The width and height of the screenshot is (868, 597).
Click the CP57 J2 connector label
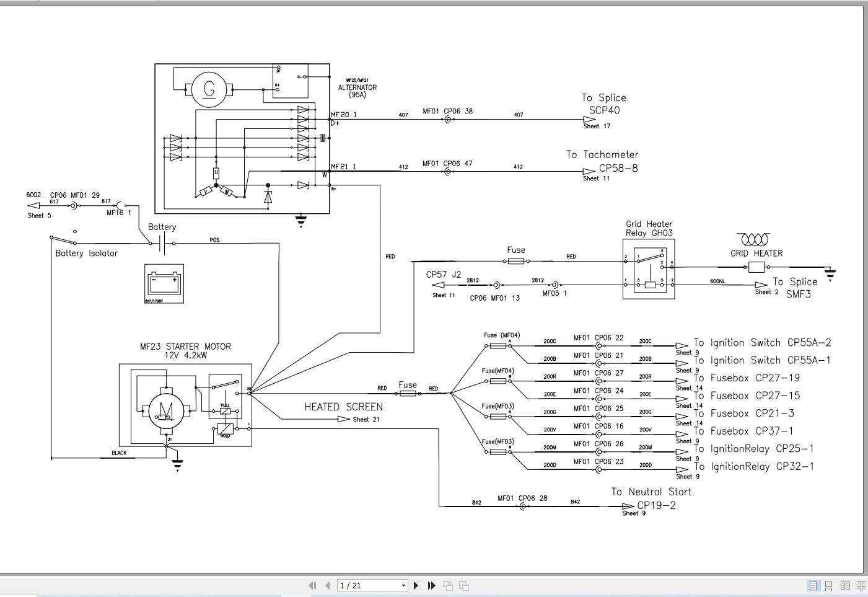[443, 274]
